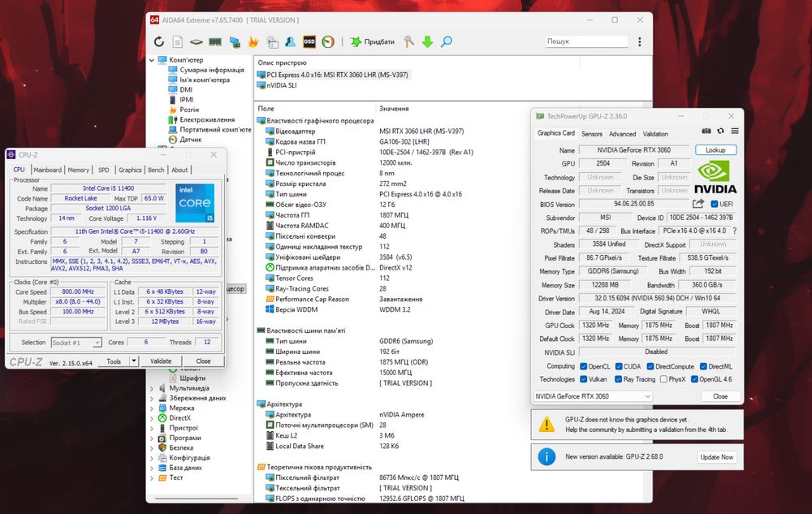This screenshot has width=812, height=514.
Task: Click the Lookup button in GPU-Z
Action: pyautogui.click(x=715, y=150)
